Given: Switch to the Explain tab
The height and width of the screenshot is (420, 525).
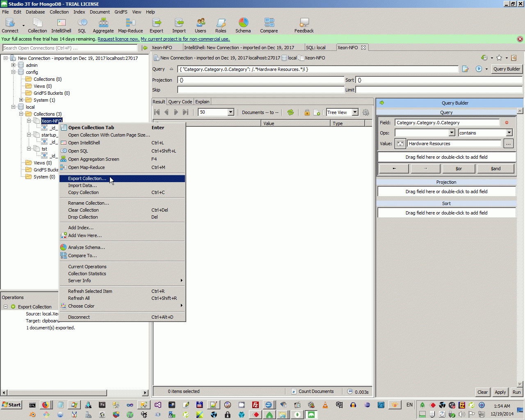Looking at the screenshot, I should coord(202,102).
